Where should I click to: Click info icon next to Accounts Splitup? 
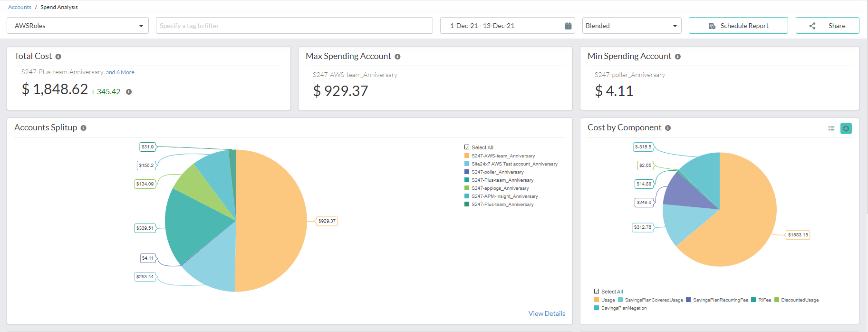pyautogui.click(x=84, y=128)
